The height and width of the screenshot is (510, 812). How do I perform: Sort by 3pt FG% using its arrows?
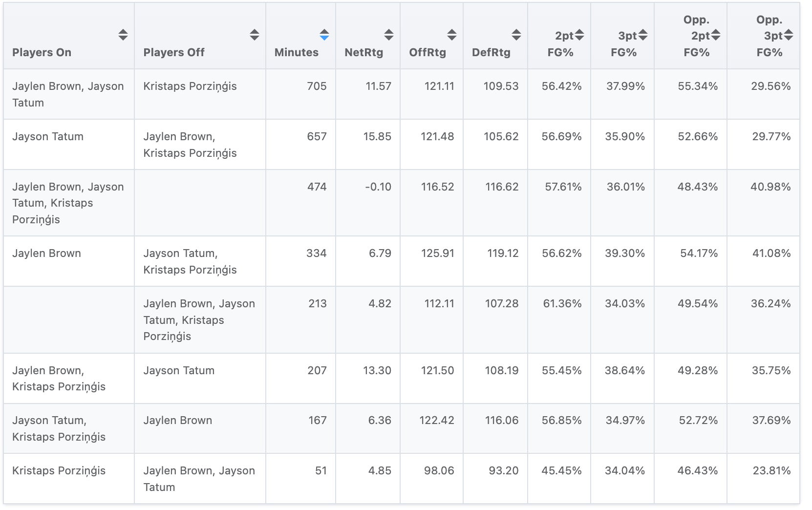point(643,35)
